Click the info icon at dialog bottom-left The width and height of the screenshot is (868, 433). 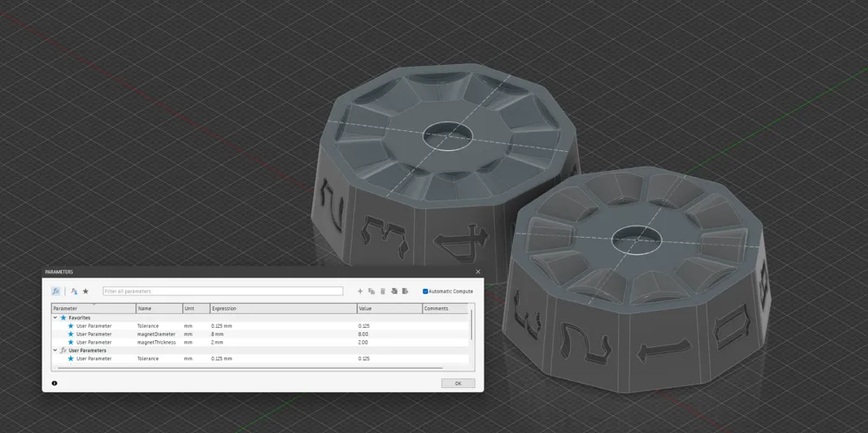55,383
